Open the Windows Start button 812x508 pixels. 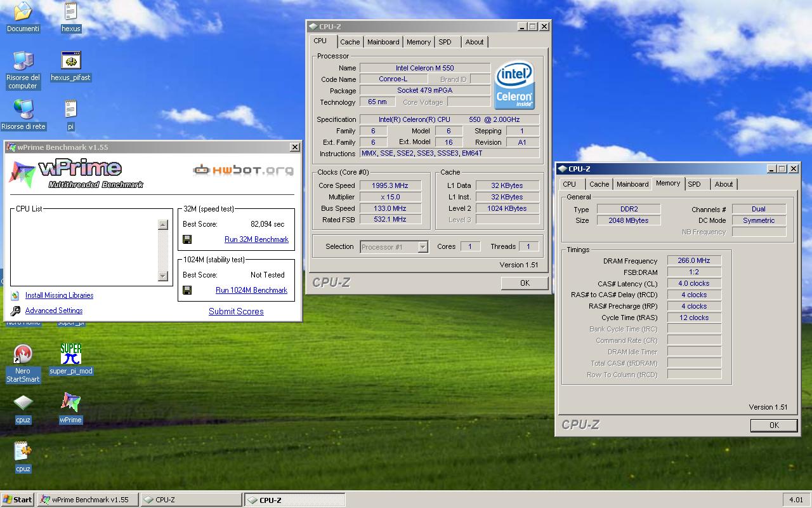[18, 500]
